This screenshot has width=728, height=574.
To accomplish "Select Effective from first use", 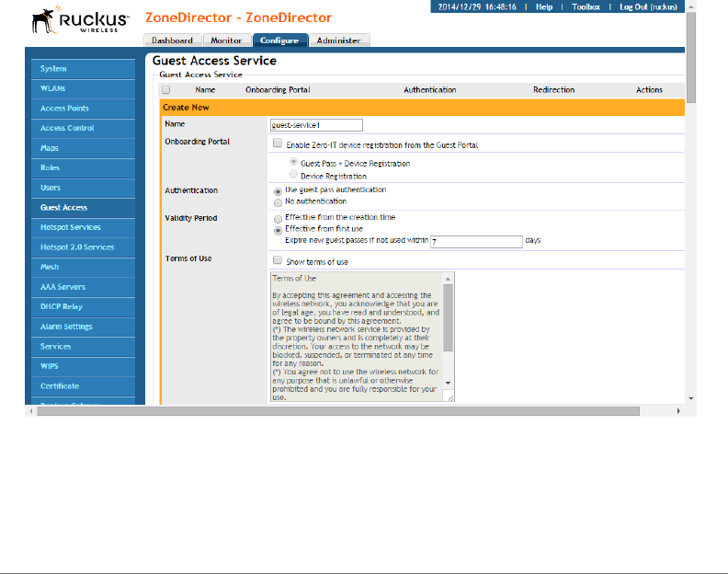I will click(x=279, y=231).
